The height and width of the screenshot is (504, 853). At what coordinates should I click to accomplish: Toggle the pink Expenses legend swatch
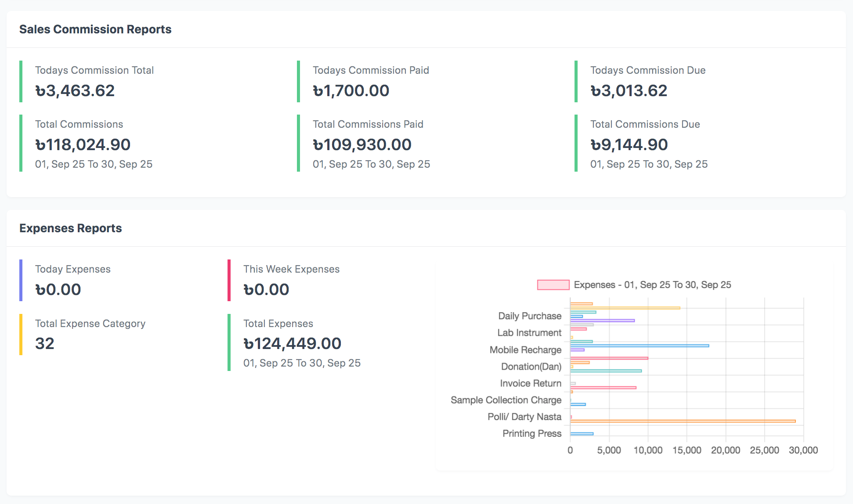pos(553,285)
